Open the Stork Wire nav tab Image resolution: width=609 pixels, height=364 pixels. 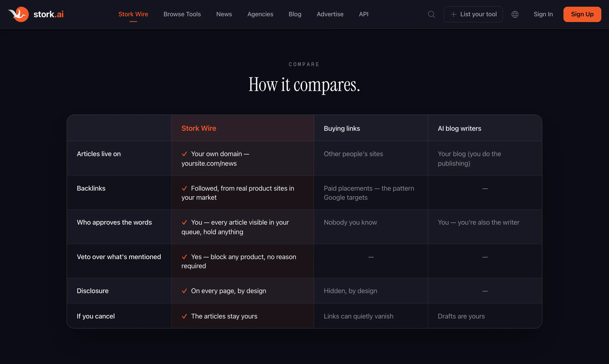(133, 14)
